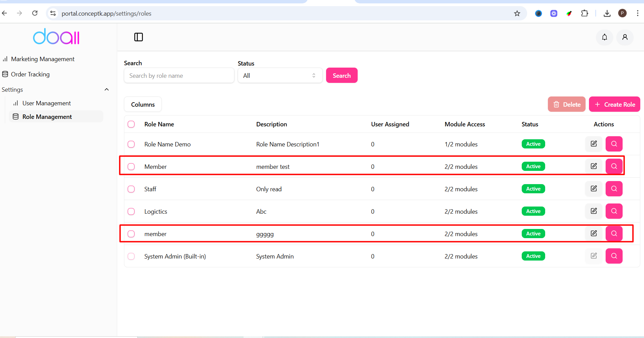The height and width of the screenshot is (338, 644).
Task: Go to User Management page
Action: [x=47, y=103]
